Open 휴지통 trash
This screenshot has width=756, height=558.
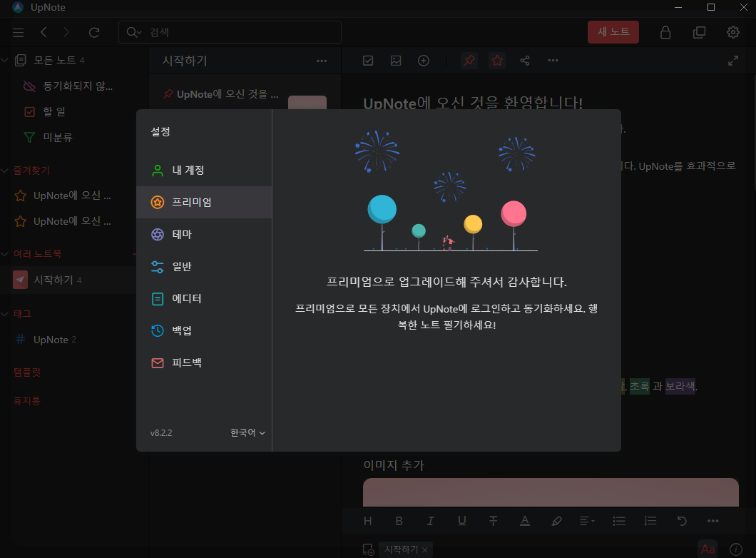27,401
